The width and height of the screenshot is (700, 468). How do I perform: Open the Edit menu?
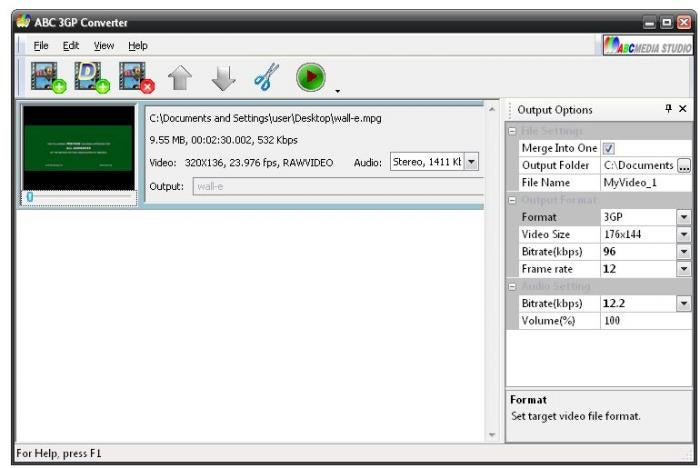(x=71, y=46)
